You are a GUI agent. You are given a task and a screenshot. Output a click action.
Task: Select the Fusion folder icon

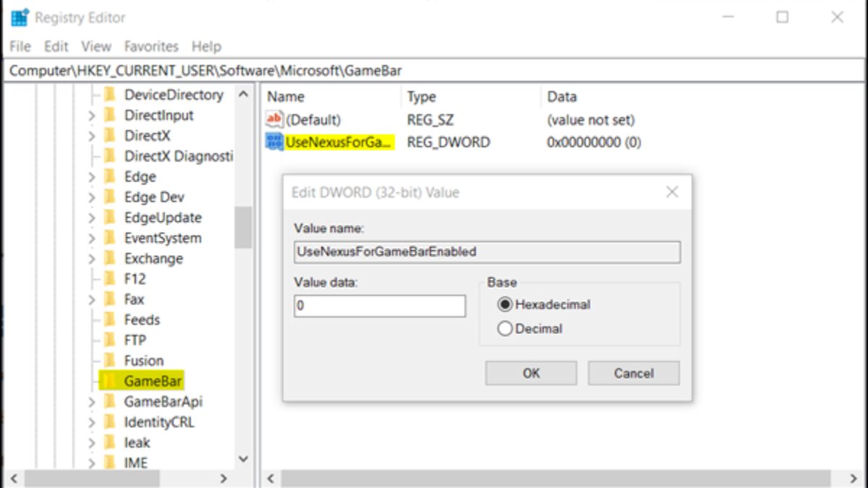pyautogui.click(x=110, y=360)
